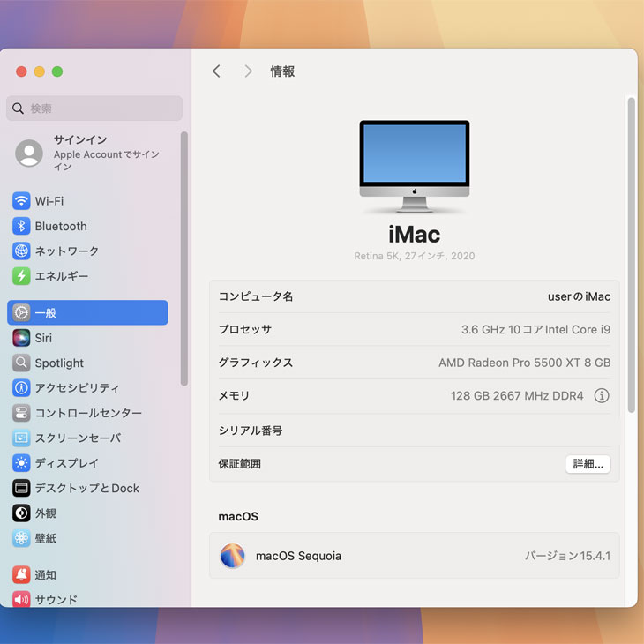Go forward with the right chevron
644x644 pixels.
(x=248, y=71)
